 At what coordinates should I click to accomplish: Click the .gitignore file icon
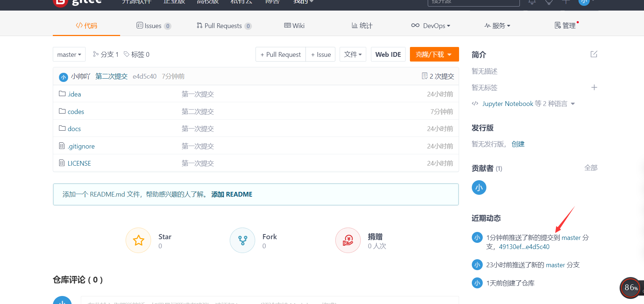tap(62, 146)
